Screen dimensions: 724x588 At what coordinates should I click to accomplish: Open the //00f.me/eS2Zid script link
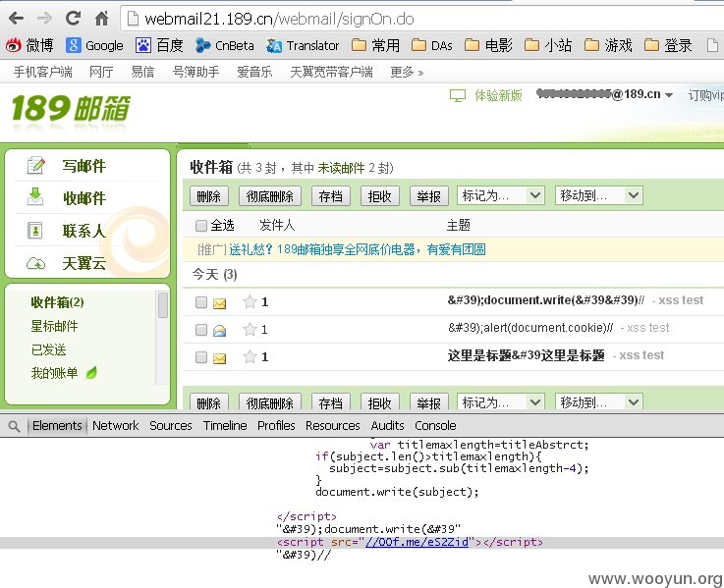tap(417, 542)
